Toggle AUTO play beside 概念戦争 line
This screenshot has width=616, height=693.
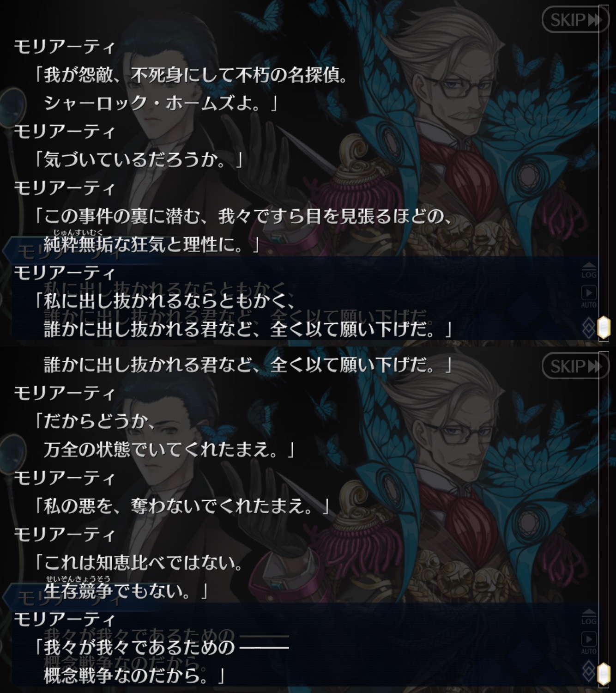click(x=589, y=643)
